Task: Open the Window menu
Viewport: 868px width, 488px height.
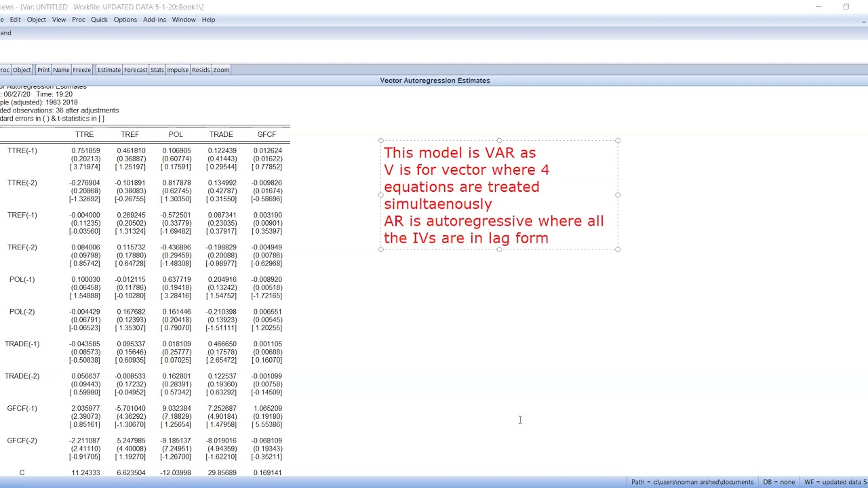Action: (184, 20)
